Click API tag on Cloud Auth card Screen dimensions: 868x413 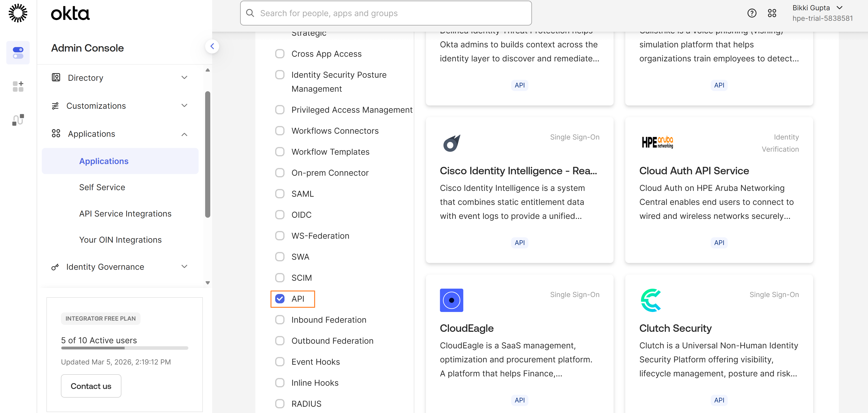coord(719,242)
